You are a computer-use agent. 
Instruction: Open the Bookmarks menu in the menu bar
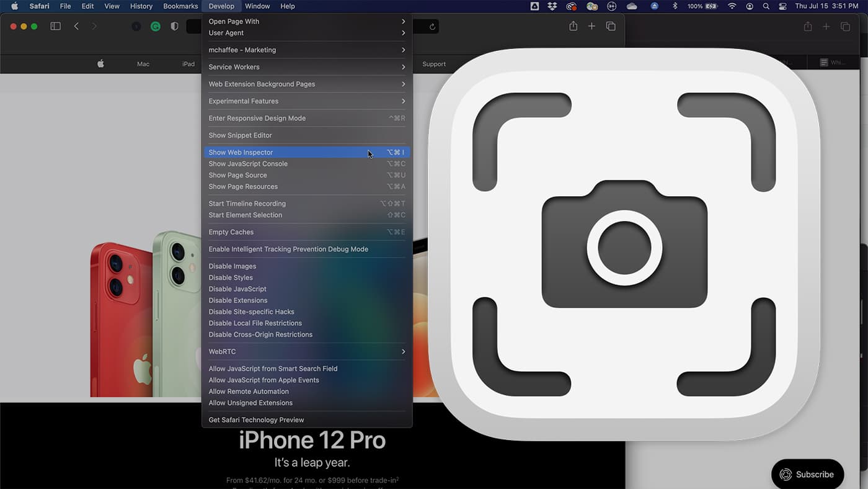click(x=180, y=6)
